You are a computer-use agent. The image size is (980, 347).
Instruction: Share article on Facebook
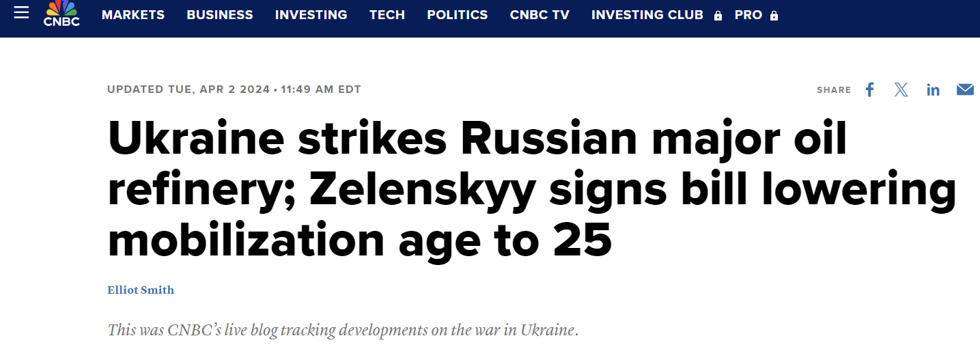click(869, 89)
